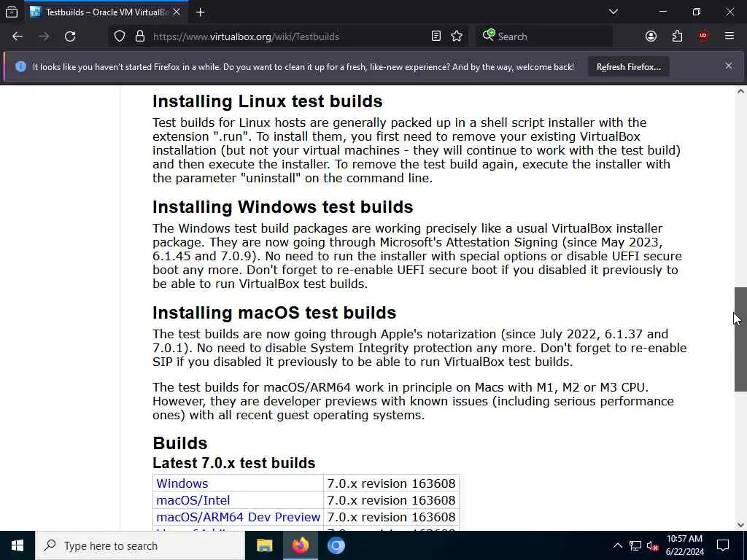Open the macOS/Intel test build link
The height and width of the screenshot is (560, 747).
(x=193, y=500)
